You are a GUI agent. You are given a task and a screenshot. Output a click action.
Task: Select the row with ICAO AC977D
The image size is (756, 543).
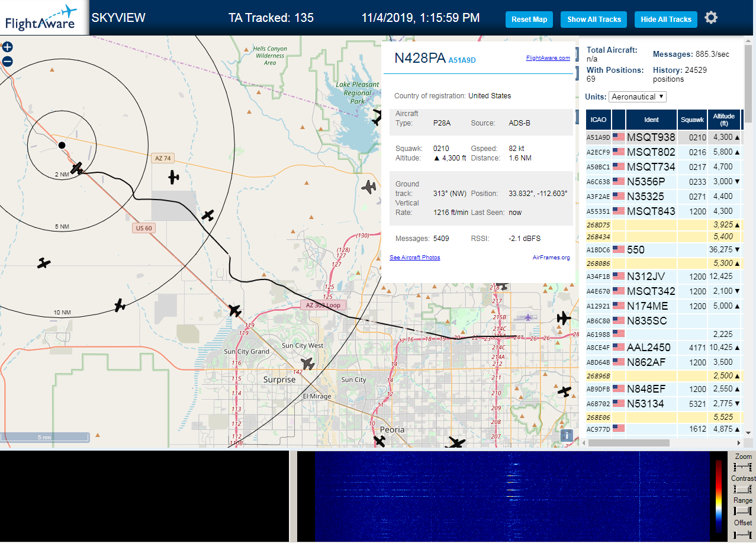(664, 429)
